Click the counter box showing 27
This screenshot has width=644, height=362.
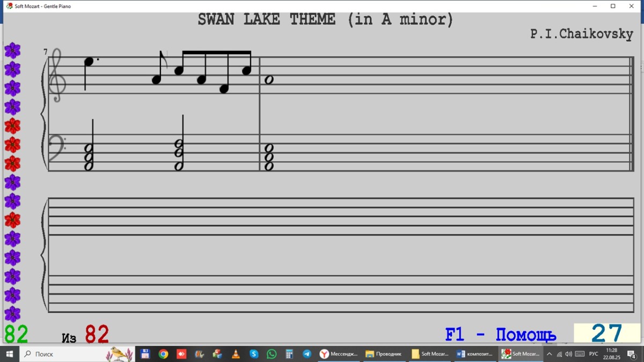tap(606, 334)
